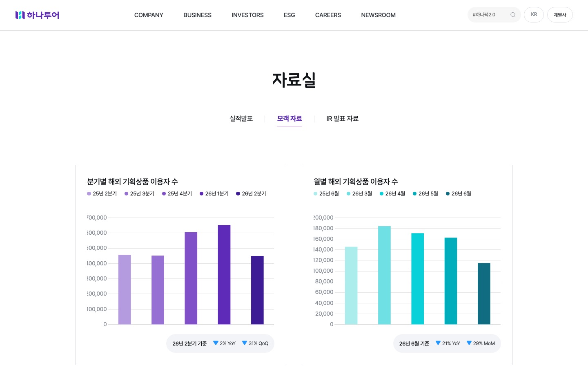Click the tallest purple bar for 26년 1분기
The width and height of the screenshot is (588, 368).
(224, 275)
